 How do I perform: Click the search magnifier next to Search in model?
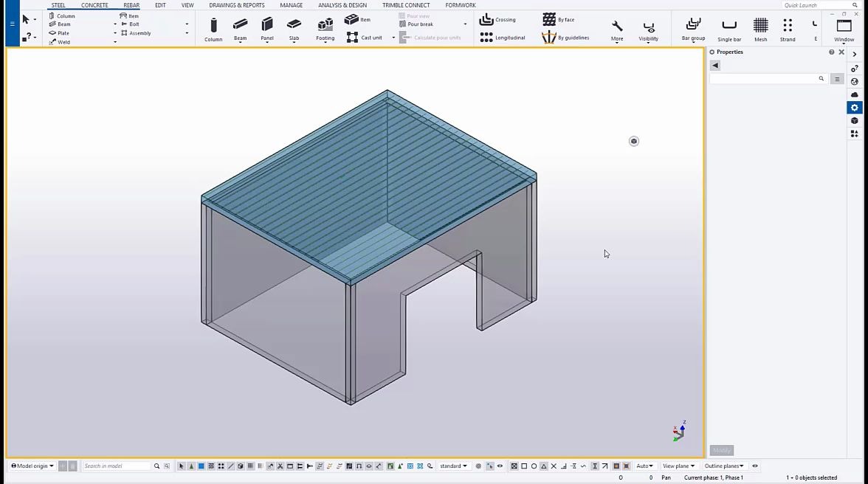(x=156, y=466)
